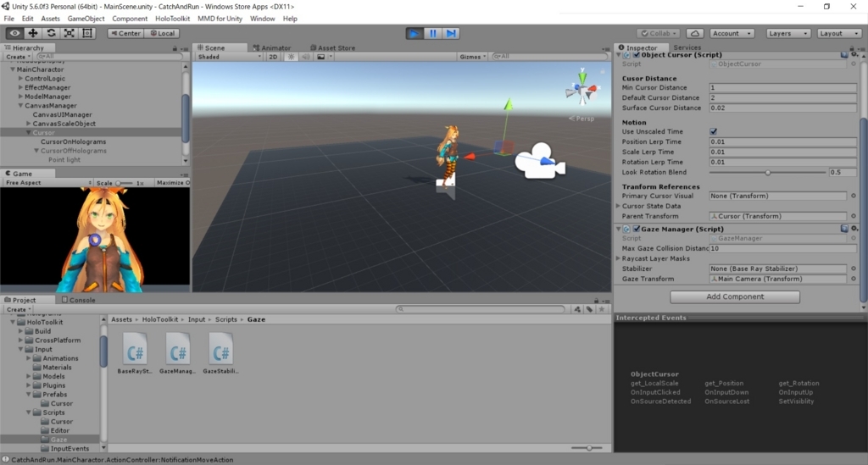Open the Layout dropdown
The image size is (868, 465).
(x=839, y=33)
